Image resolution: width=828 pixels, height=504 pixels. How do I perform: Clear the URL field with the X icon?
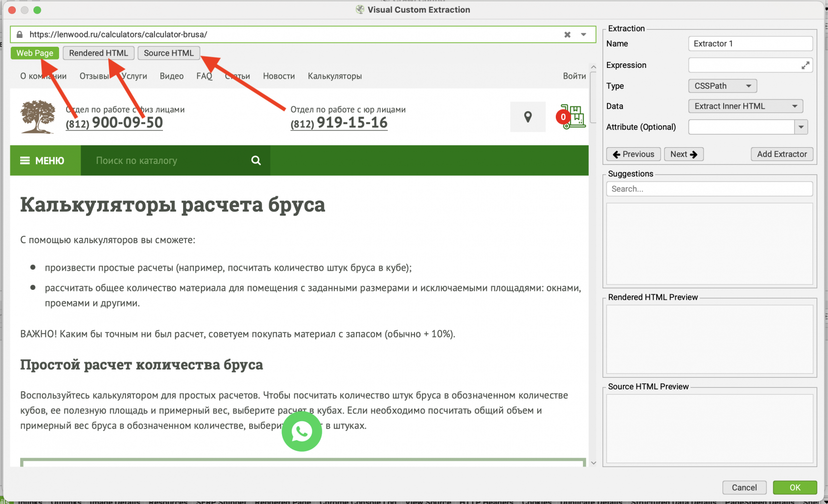click(x=568, y=34)
